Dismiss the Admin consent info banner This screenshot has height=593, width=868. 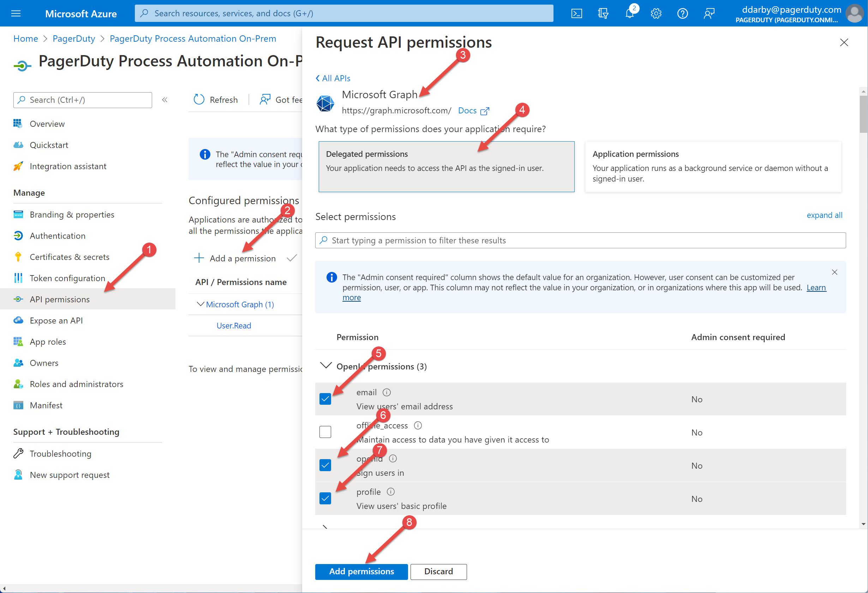coord(834,272)
